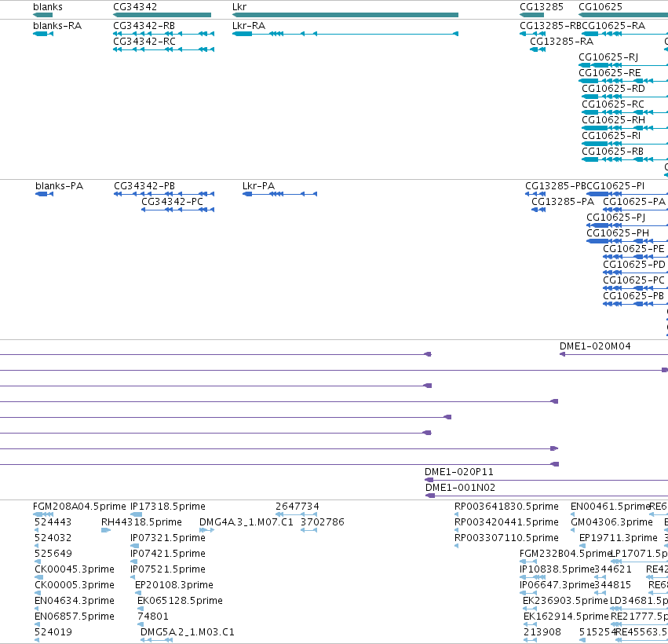Click the DMG5A2_1.M03.C1 feature
Viewport: 668px width, 644px height.
(x=156, y=640)
